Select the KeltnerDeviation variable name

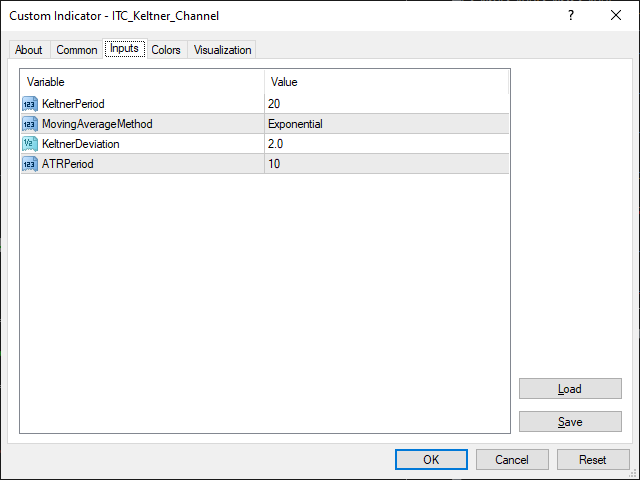pyautogui.click(x=81, y=144)
